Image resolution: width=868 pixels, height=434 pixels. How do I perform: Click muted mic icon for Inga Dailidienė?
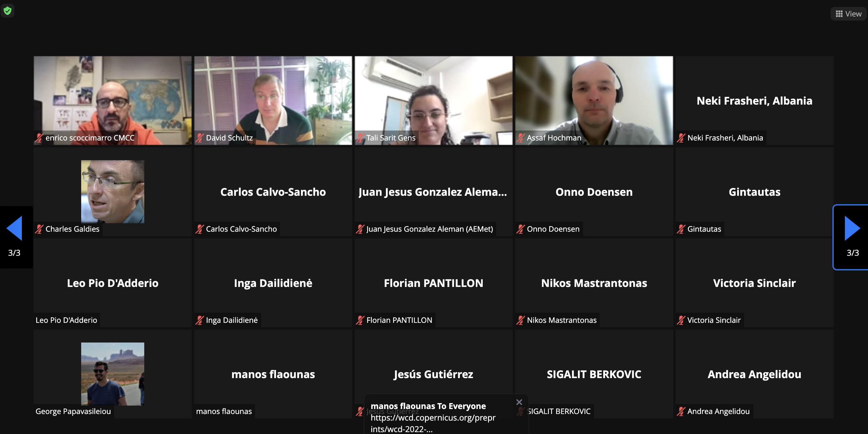pos(200,320)
